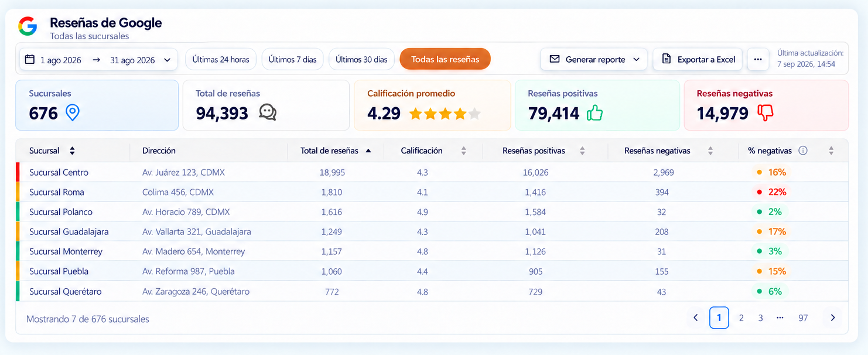Go to next page arrow

[x=832, y=318]
